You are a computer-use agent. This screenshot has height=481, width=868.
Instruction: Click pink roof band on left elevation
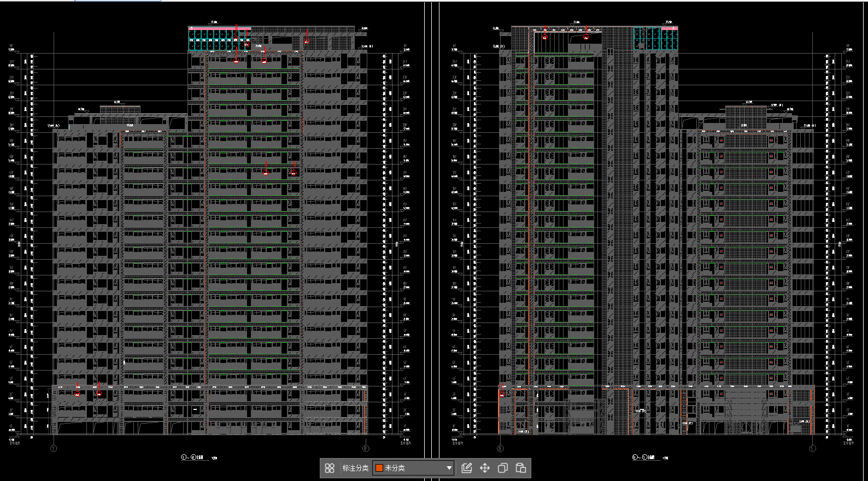(x=220, y=28)
